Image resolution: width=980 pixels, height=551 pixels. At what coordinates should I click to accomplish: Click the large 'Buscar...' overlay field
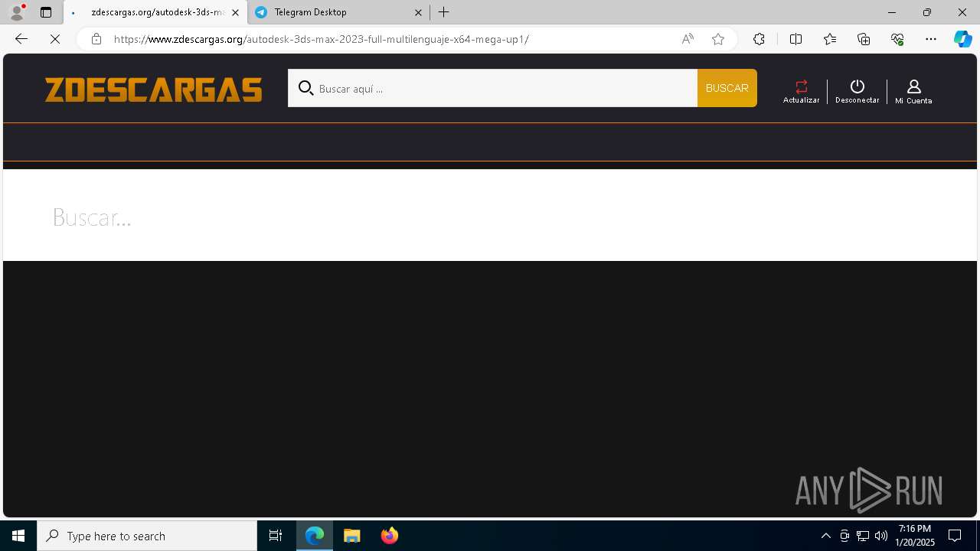[490, 217]
